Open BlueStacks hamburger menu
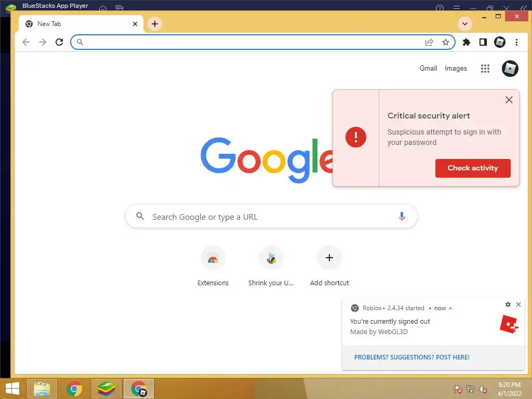 click(456, 7)
